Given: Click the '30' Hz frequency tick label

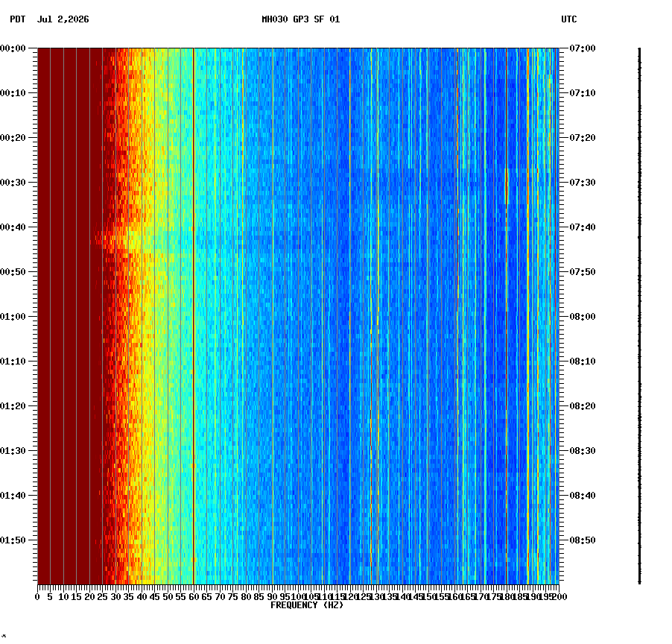Looking at the screenshot, I should 115,597.
